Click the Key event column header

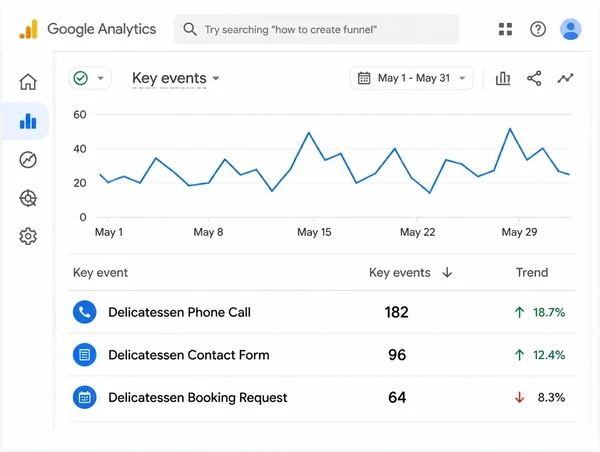click(100, 273)
